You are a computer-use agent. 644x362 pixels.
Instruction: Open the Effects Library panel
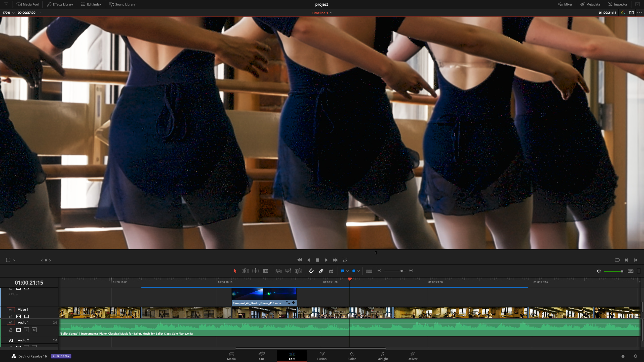60,4
